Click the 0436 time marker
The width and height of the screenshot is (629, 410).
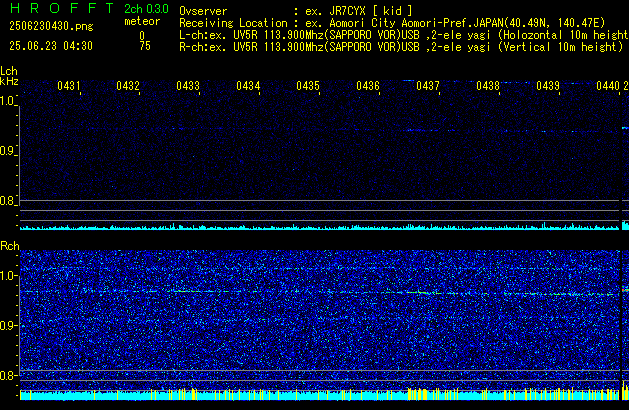368,86
